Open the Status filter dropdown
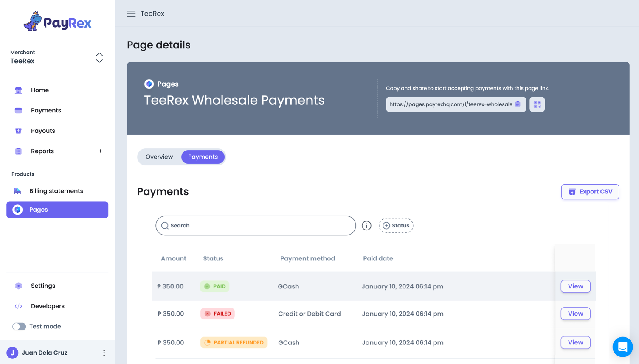The height and width of the screenshot is (364, 639). 396,225
